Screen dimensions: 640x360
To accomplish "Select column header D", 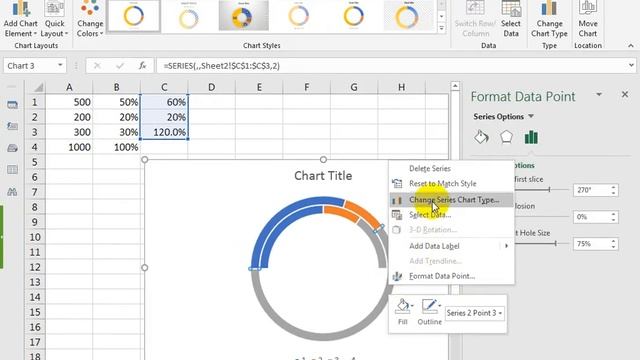I will [211, 87].
